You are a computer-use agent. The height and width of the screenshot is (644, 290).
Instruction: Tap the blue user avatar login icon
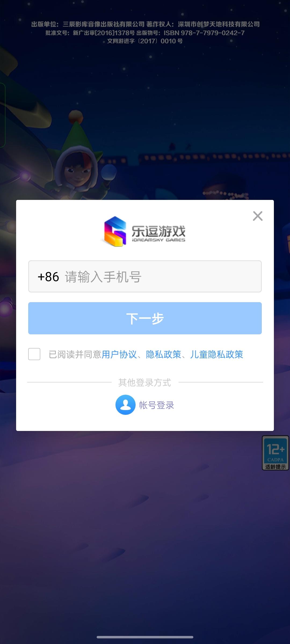pyautogui.click(x=125, y=405)
